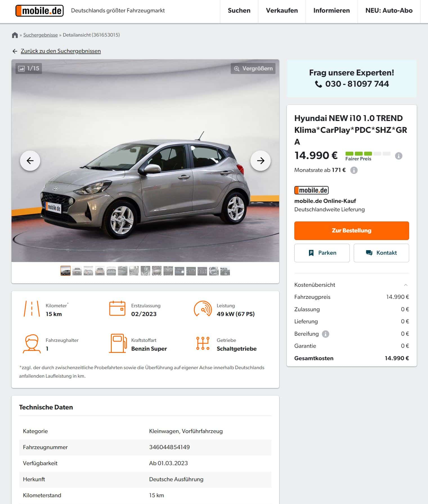Viewport: 428px width, 504px height.
Task: Click the Fairer Preis info icon
Action: pyautogui.click(x=398, y=156)
